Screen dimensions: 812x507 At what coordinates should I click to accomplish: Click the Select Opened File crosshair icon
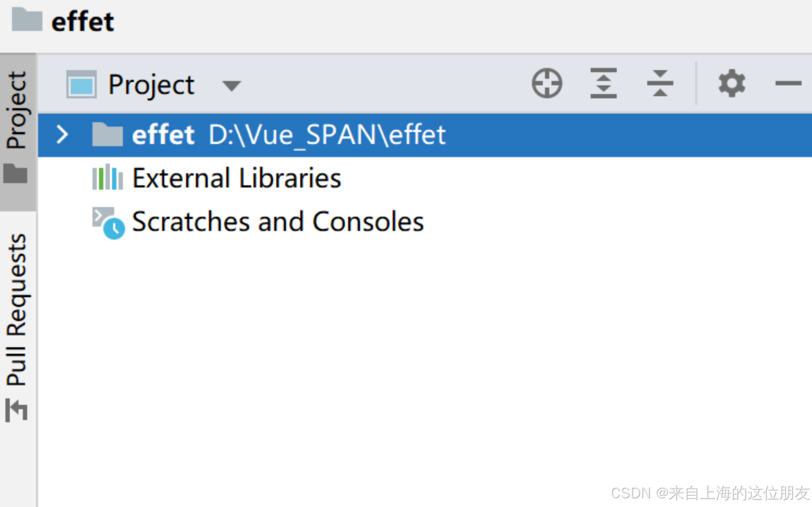tap(547, 83)
